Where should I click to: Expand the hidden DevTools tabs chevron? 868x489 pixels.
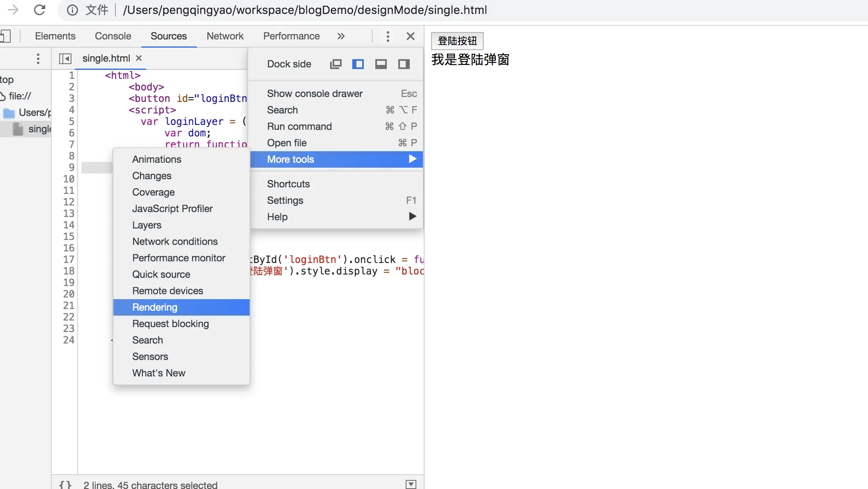(x=341, y=36)
